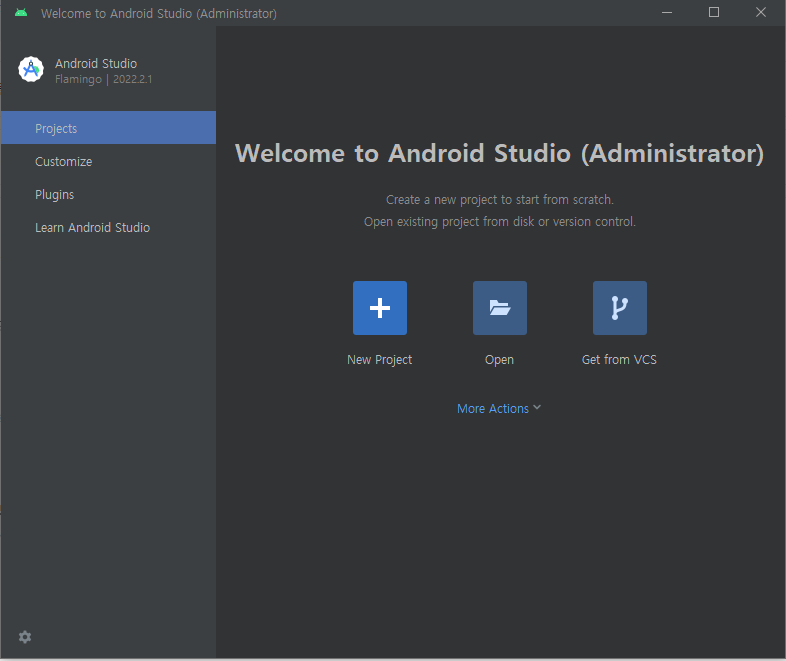Open settings via gear icon

click(25, 637)
